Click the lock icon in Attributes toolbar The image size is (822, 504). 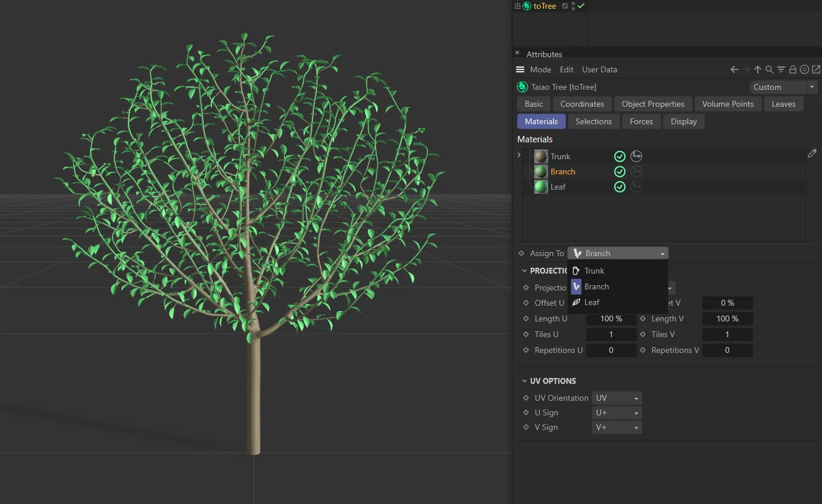pyautogui.click(x=793, y=69)
